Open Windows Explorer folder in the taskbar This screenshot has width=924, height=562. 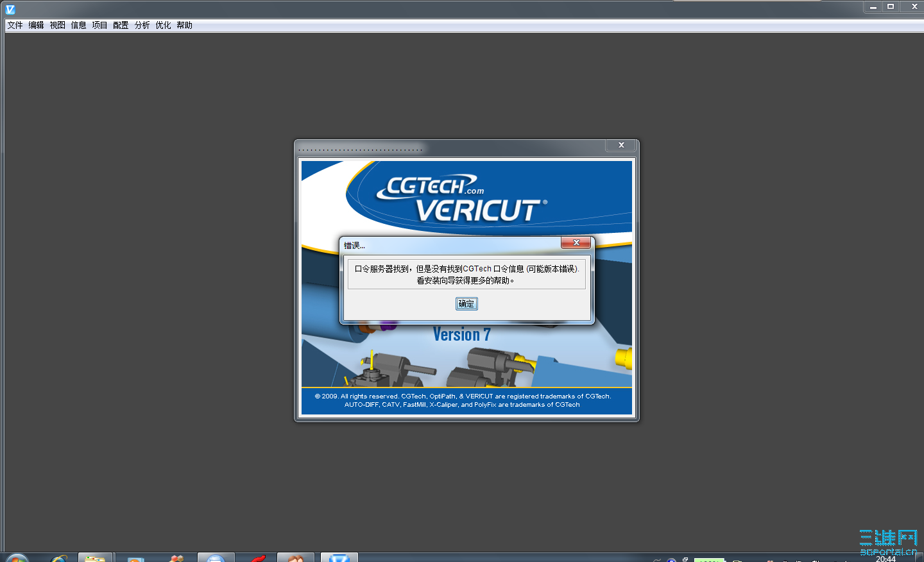tap(95, 558)
